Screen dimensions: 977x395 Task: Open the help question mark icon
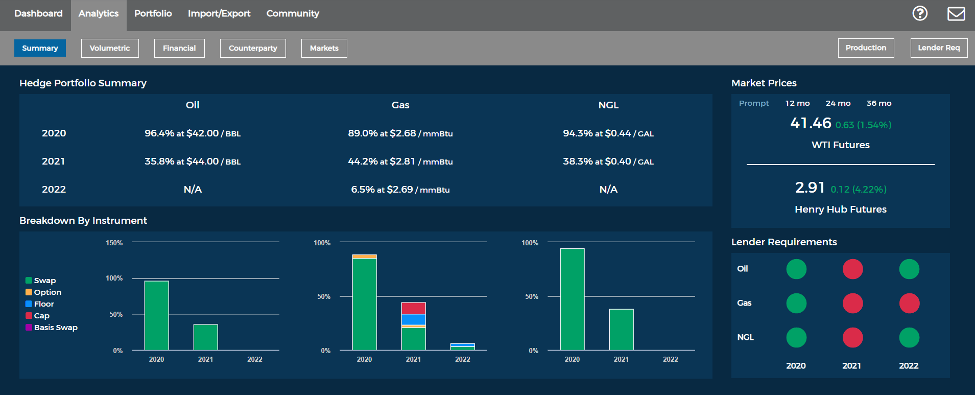920,13
